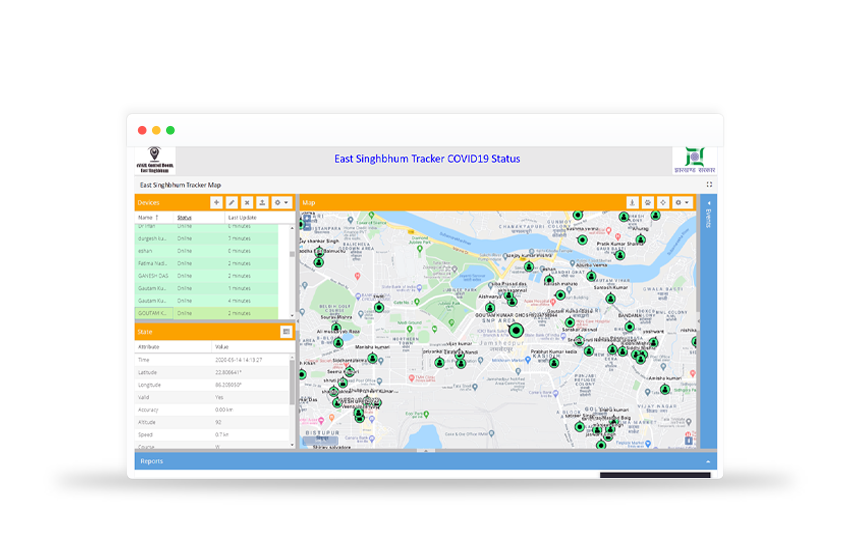
Task: Sort devices by Name column header
Action: coord(154,217)
